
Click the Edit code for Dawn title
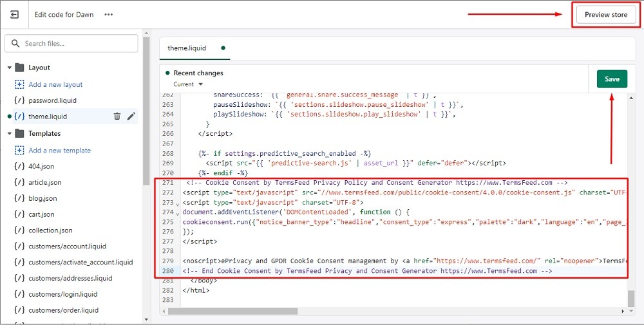pyautogui.click(x=64, y=15)
